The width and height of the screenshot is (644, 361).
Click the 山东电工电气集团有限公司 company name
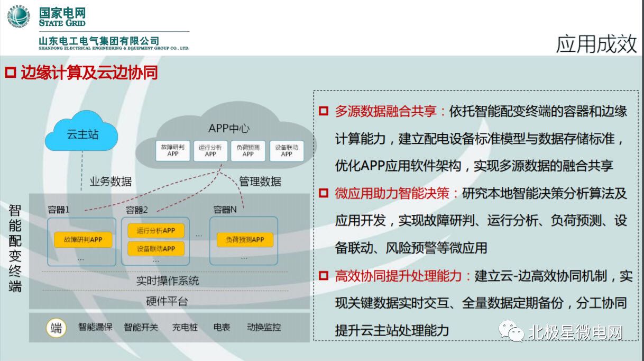98,41
